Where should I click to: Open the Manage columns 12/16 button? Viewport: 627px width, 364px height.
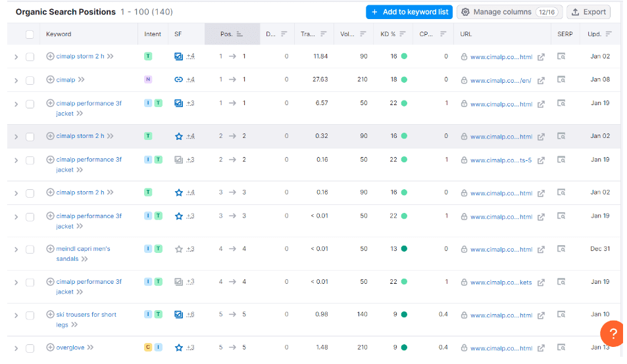[509, 12]
